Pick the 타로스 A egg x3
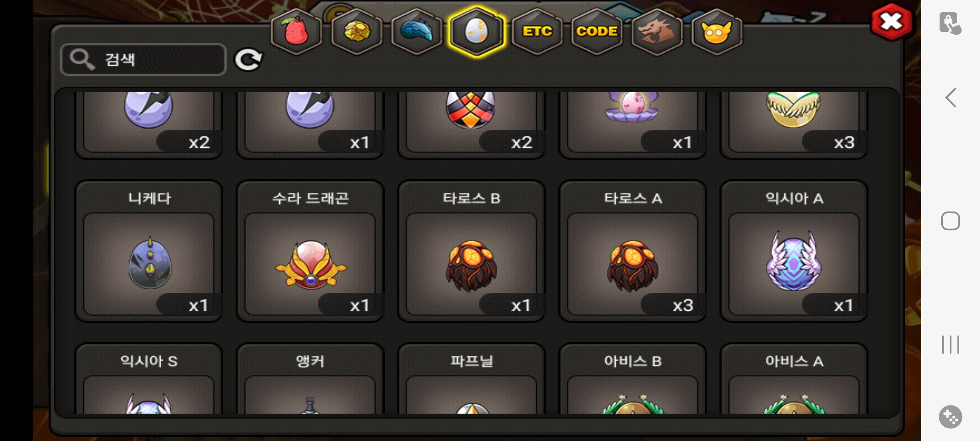This screenshot has height=441, width=980. pyautogui.click(x=633, y=251)
